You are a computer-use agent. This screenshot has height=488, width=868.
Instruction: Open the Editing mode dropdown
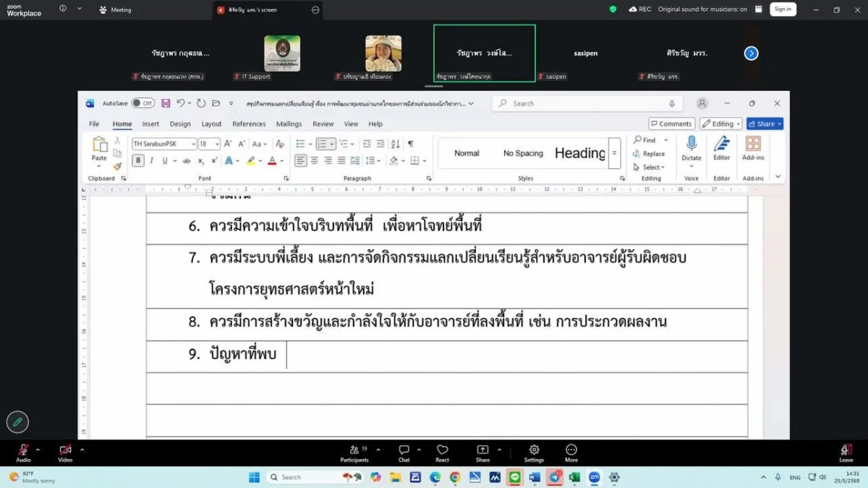pos(721,124)
